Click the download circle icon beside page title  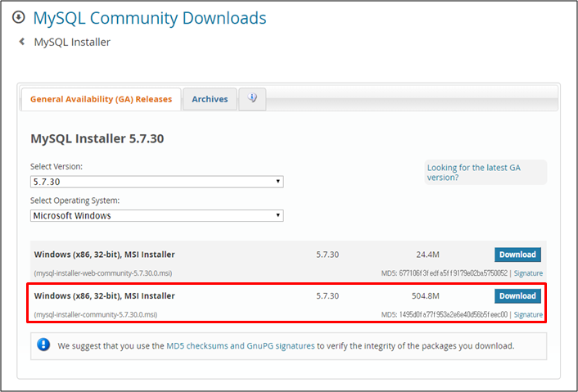point(19,17)
